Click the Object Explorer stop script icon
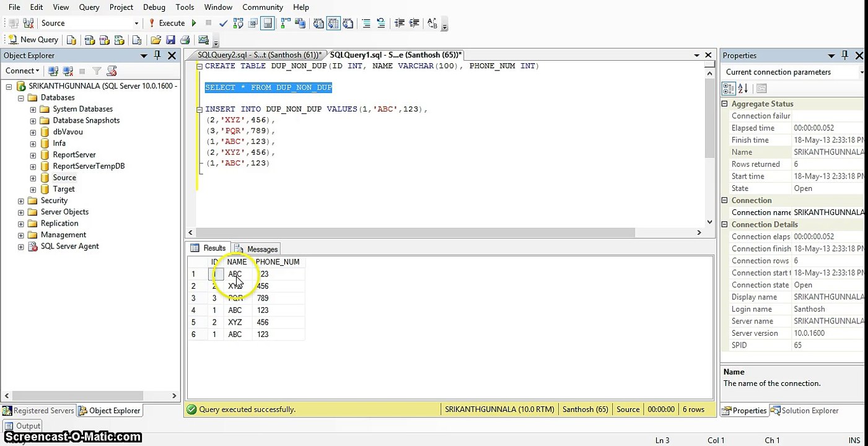The width and height of the screenshot is (868, 446). (x=112, y=71)
